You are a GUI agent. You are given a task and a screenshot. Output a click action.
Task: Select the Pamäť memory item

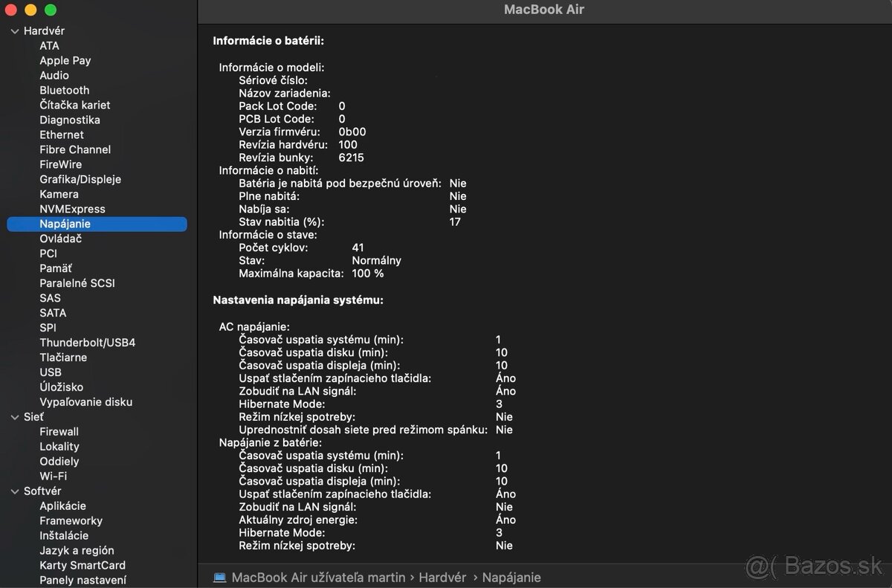tap(56, 268)
